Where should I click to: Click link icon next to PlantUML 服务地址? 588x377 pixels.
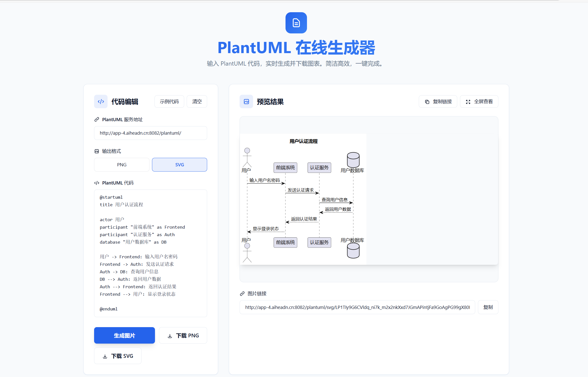(x=97, y=120)
